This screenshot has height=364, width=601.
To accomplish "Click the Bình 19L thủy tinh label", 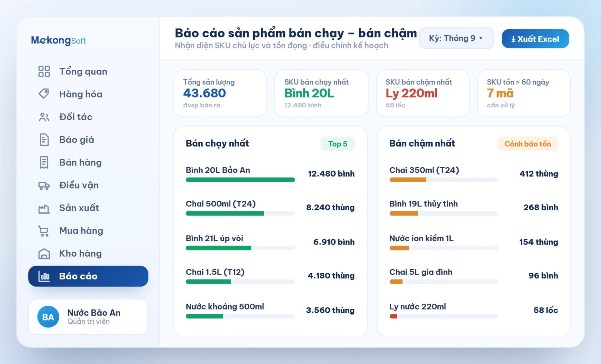I will 424,204.
